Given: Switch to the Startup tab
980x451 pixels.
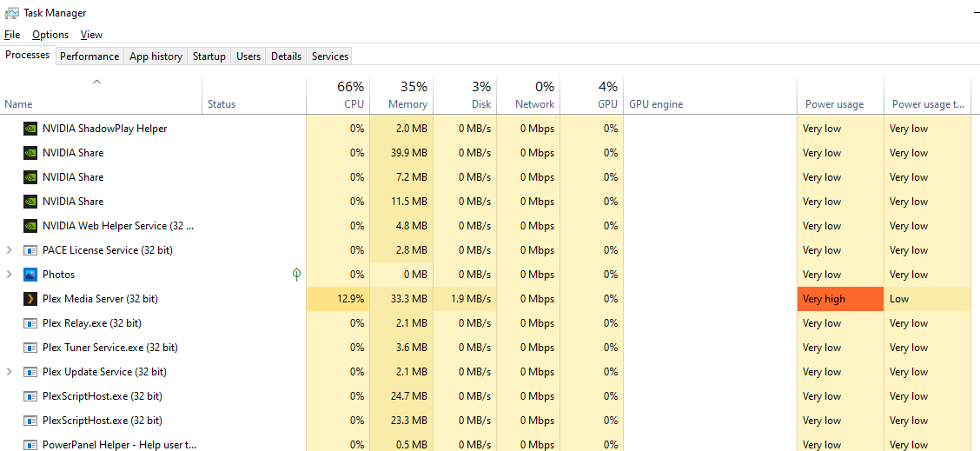Looking at the screenshot, I should pyautogui.click(x=209, y=56).
